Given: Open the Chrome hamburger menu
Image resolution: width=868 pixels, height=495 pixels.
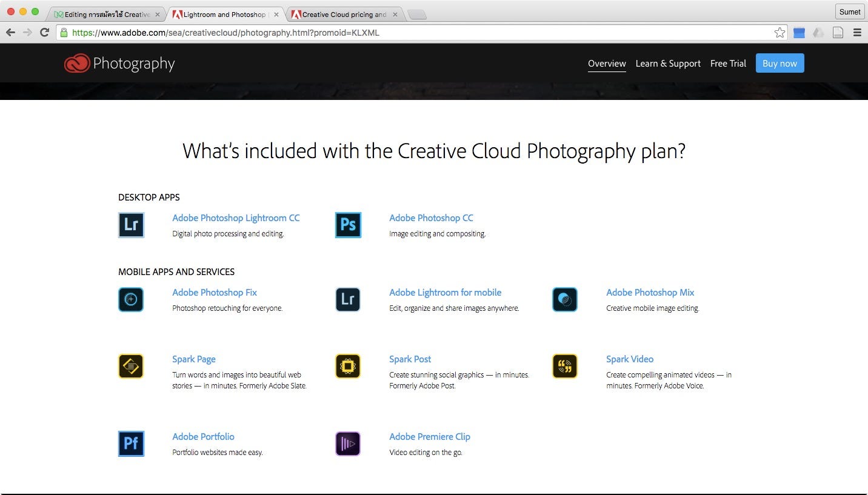Looking at the screenshot, I should click(x=857, y=33).
